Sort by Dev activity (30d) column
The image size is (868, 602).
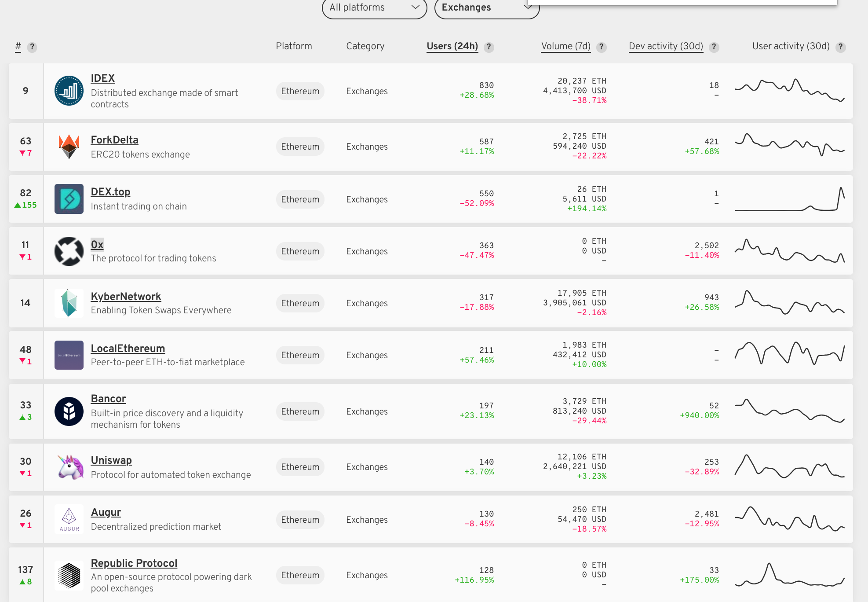666,46
